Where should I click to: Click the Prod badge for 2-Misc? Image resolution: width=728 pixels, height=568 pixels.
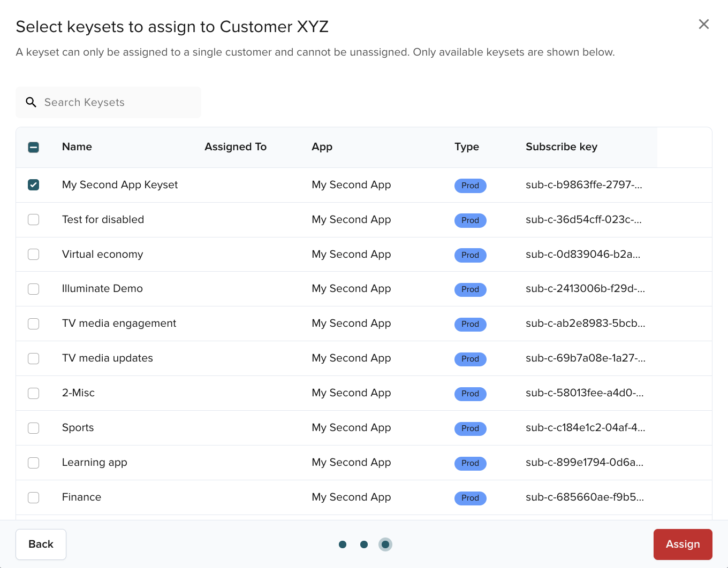(470, 394)
